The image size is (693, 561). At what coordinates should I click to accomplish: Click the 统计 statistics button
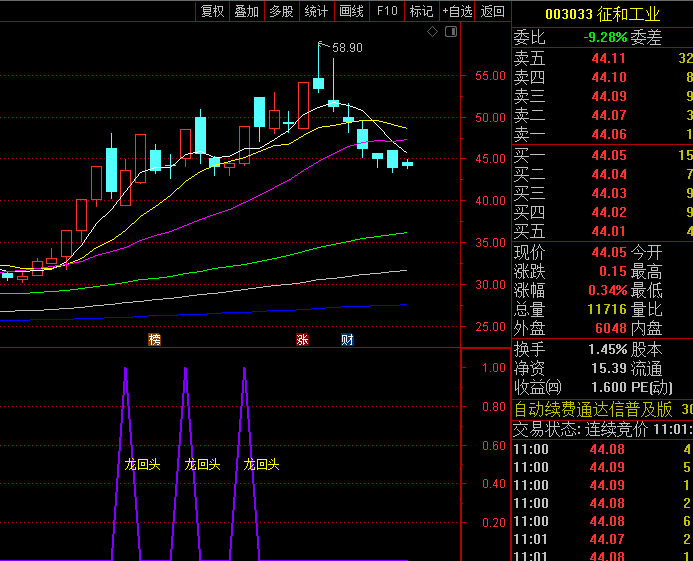316,11
